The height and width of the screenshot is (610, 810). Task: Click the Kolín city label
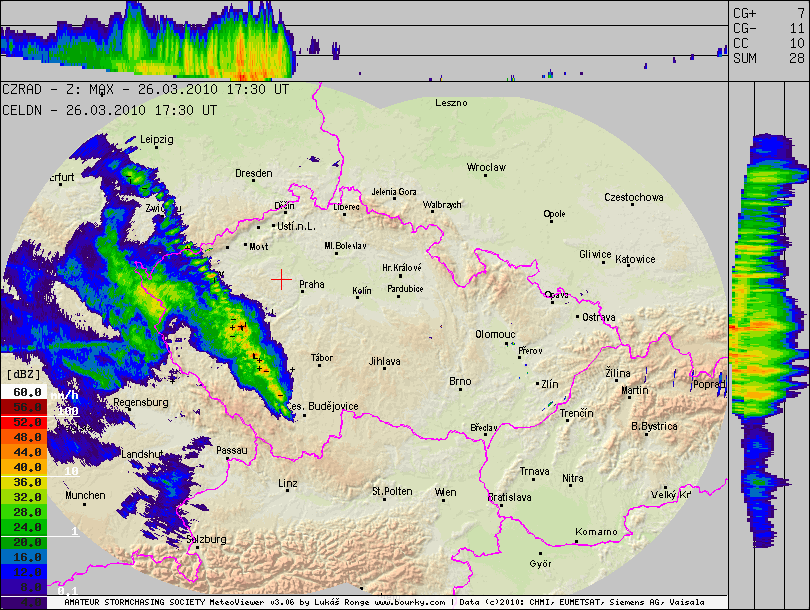[x=362, y=291]
